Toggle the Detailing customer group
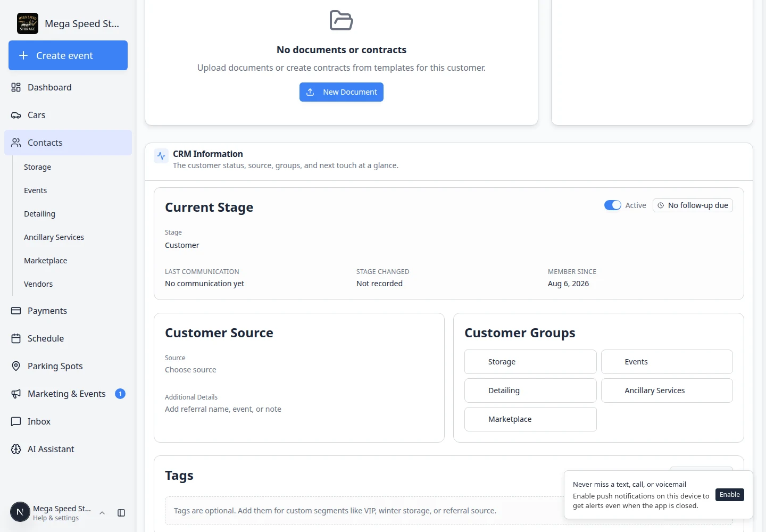The width and height of the screenshot is (766, 532). pyautogui.click(x=530, y=390)
